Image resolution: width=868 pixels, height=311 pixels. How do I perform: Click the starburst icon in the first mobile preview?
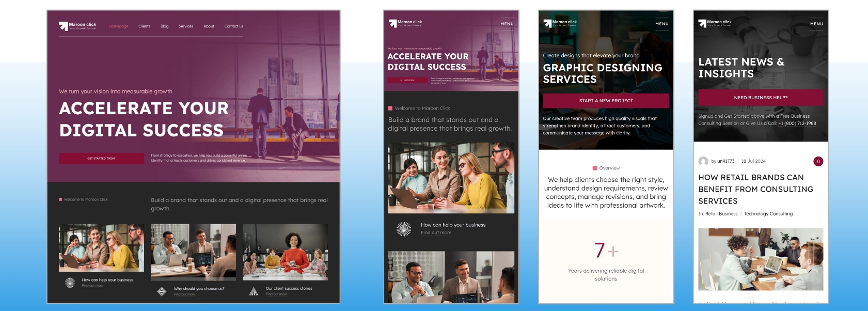[403, 229]
